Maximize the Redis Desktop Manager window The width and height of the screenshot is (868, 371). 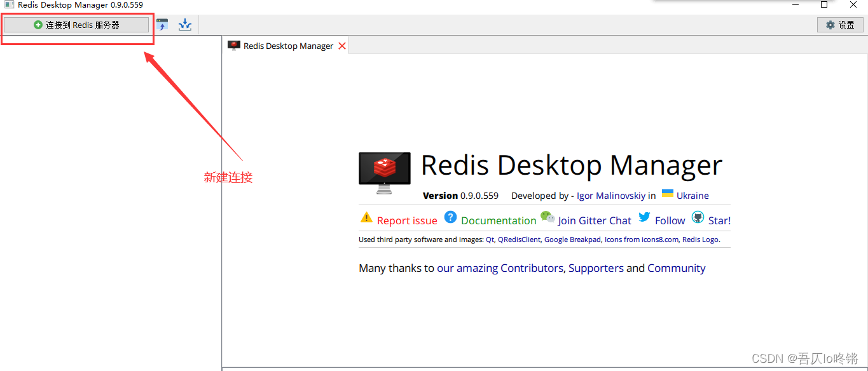824,5
